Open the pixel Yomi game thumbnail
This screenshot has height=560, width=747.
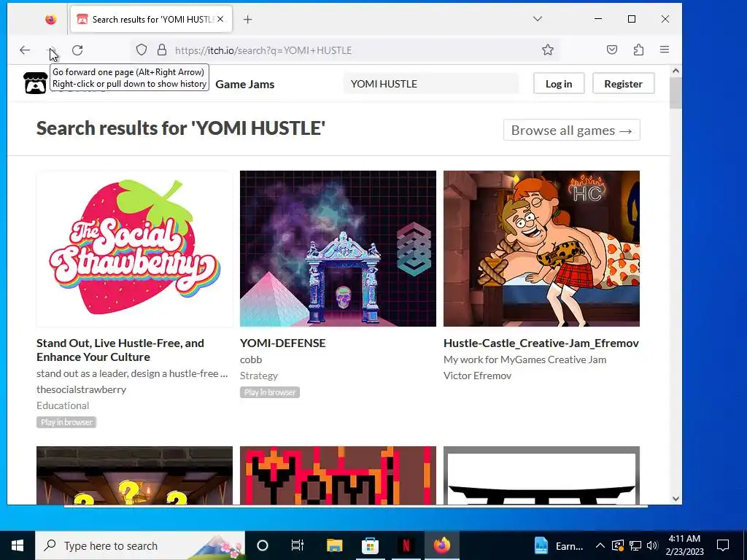(338, 475)
